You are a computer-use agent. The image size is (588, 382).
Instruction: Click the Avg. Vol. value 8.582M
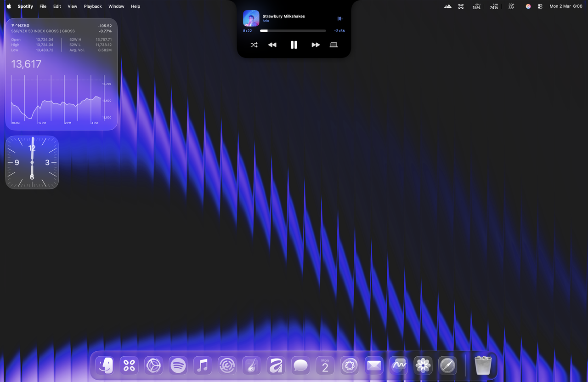tap(105, 50)
